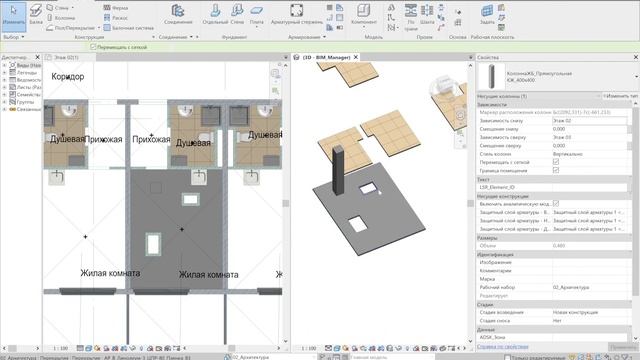Select the Modify (Изменить) arrow tool
The height and width of the screenshot is (360, 640).
click(x=14, y=16)
